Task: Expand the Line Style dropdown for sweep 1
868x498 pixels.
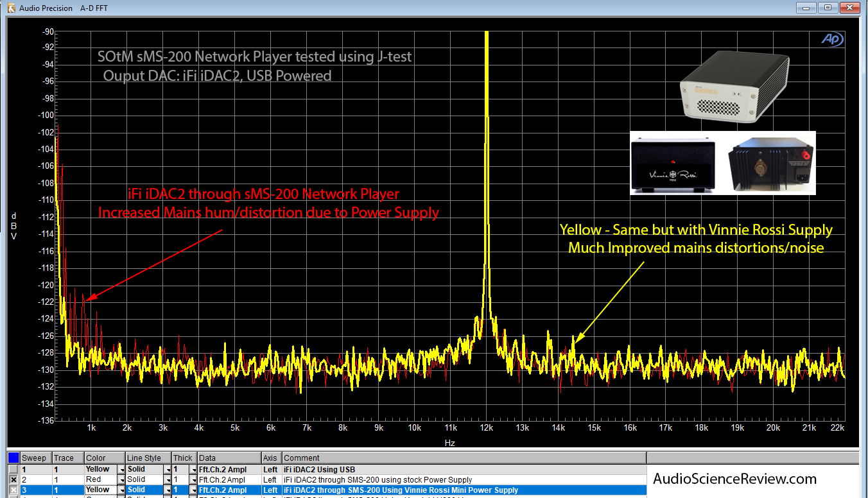Action: coord(167,469)
